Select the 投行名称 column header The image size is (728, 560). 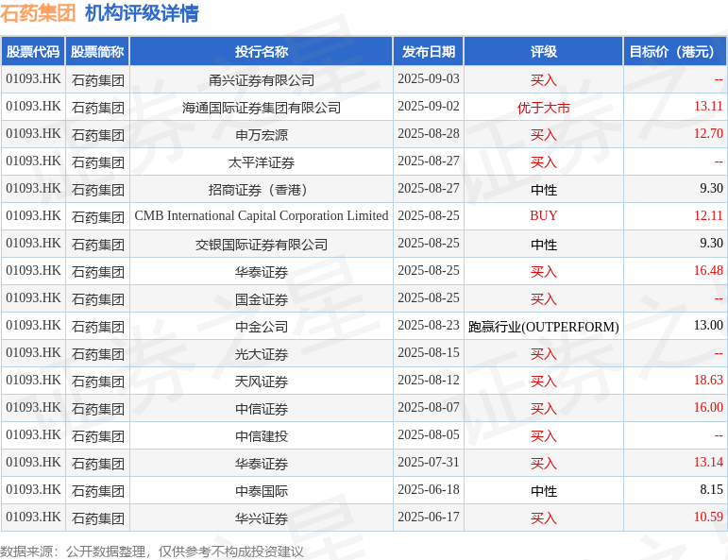coord(262,51)
